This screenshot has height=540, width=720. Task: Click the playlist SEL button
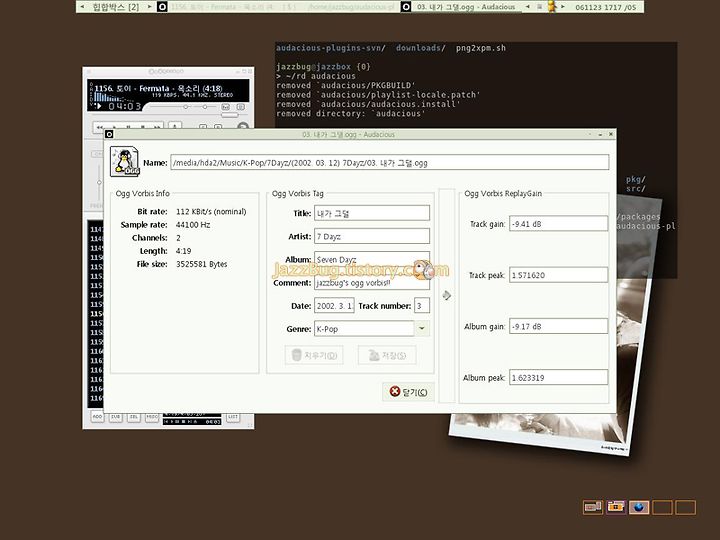134,416
